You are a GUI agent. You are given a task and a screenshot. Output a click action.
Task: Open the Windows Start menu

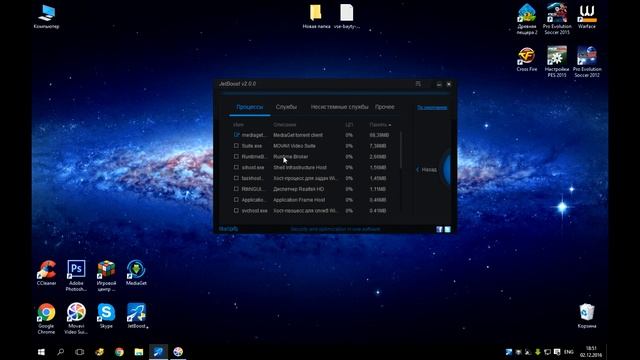pyautogui.click(x=41, y=351)
